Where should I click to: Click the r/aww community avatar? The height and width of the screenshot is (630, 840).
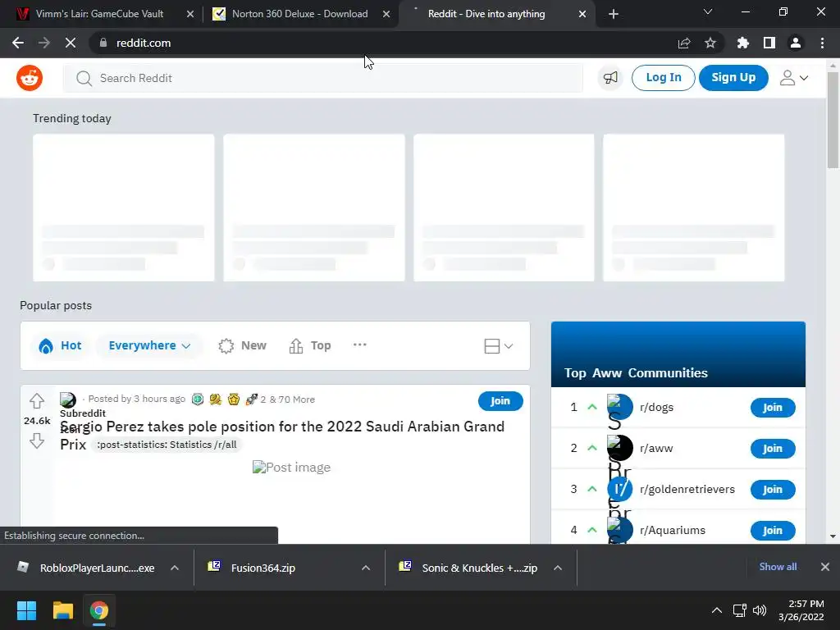(620, 449)
